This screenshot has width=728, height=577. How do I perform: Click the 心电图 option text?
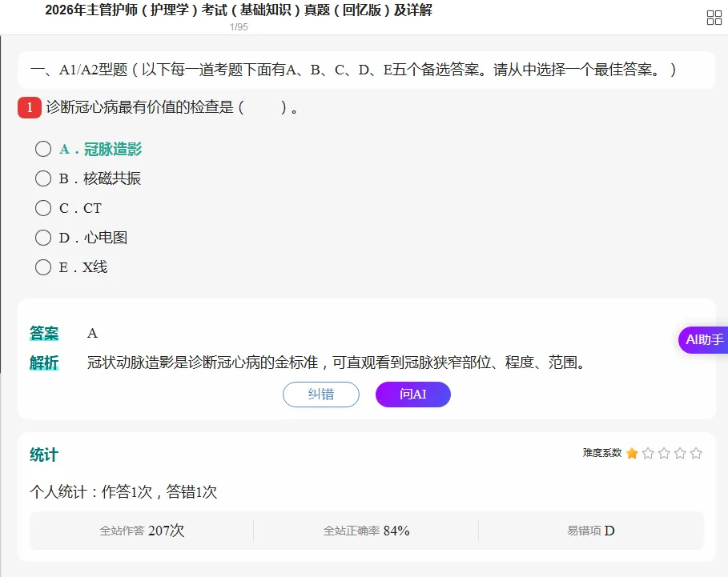click(x=106, y=238)
